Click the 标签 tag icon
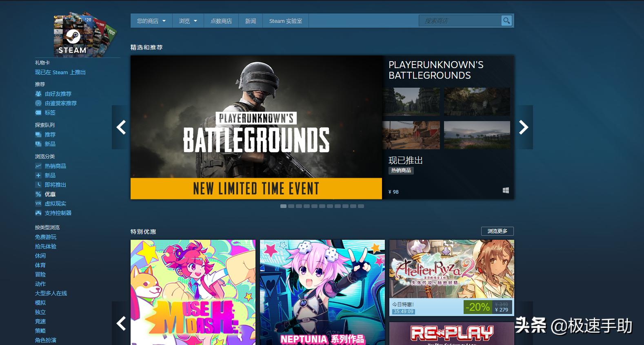This screenshot has width=644, height=345. coord(38,113)
